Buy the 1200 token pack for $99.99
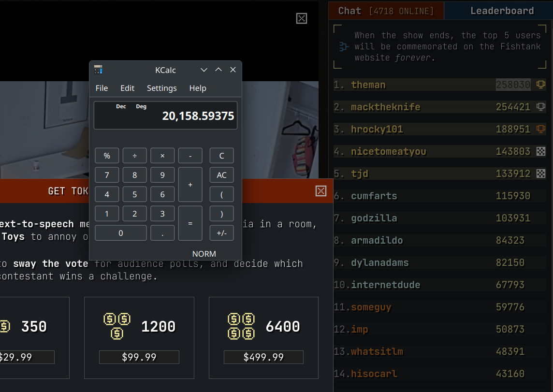This screenshot has width=553, height=392. point(139,357)
